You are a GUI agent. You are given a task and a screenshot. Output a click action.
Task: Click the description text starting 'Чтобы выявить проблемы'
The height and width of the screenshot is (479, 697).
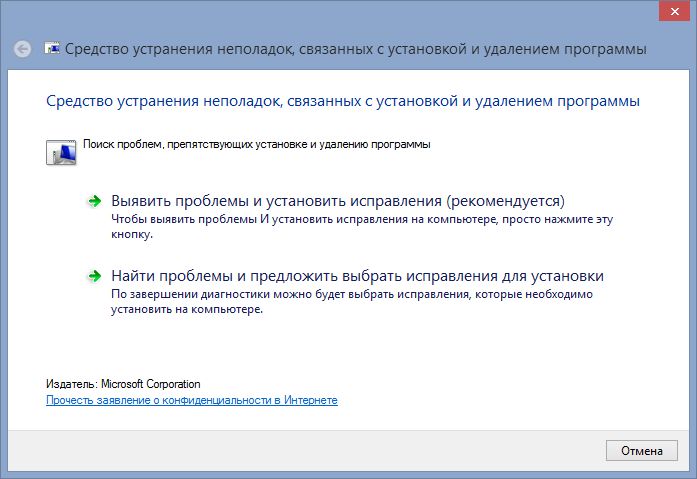[x=360, y=217]
